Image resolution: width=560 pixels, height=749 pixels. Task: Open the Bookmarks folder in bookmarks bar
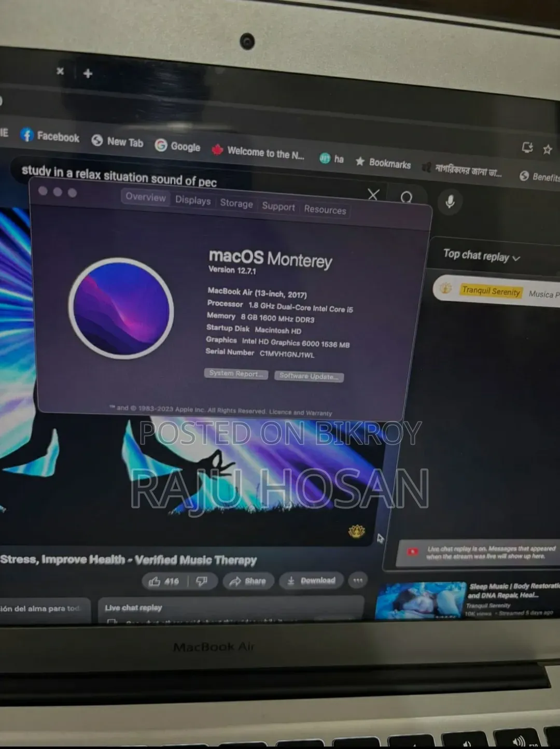[383, 163]
